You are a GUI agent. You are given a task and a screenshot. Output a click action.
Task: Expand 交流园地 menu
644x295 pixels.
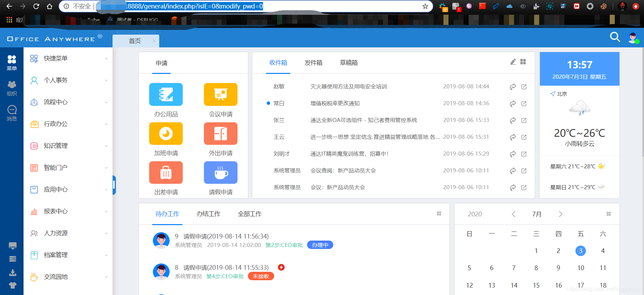pos(68,277)
